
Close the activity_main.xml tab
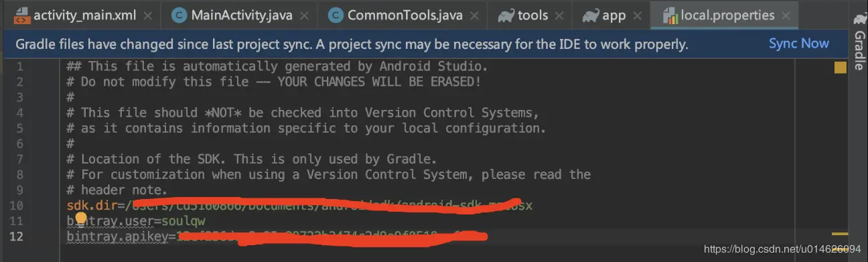click(x=147, y=15)
